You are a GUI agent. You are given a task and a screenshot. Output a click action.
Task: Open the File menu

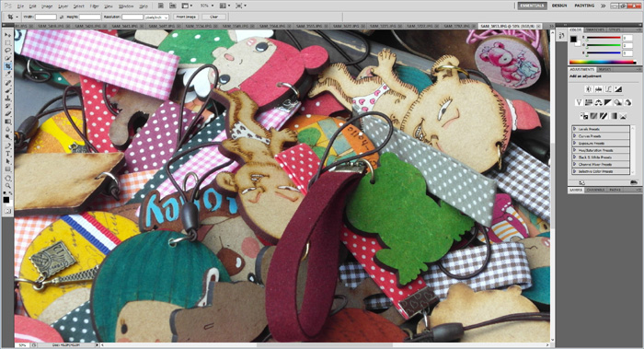pyautogui.click(x=20, y=6)
